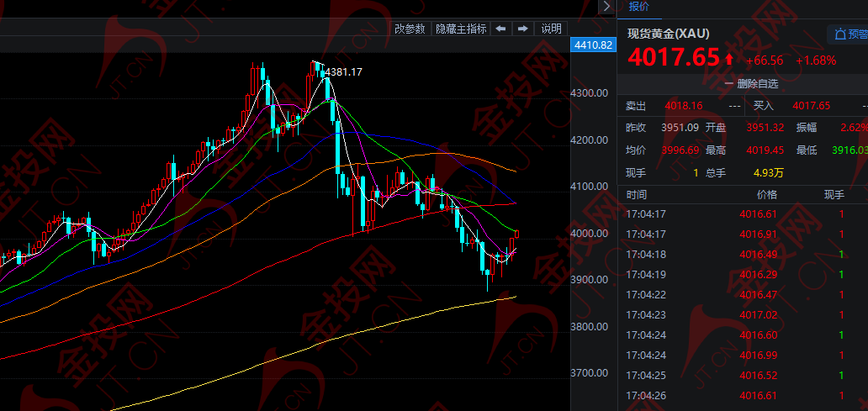Select the 4410.82 price axis label
868x411 pixels.
(x=592, y=45)
